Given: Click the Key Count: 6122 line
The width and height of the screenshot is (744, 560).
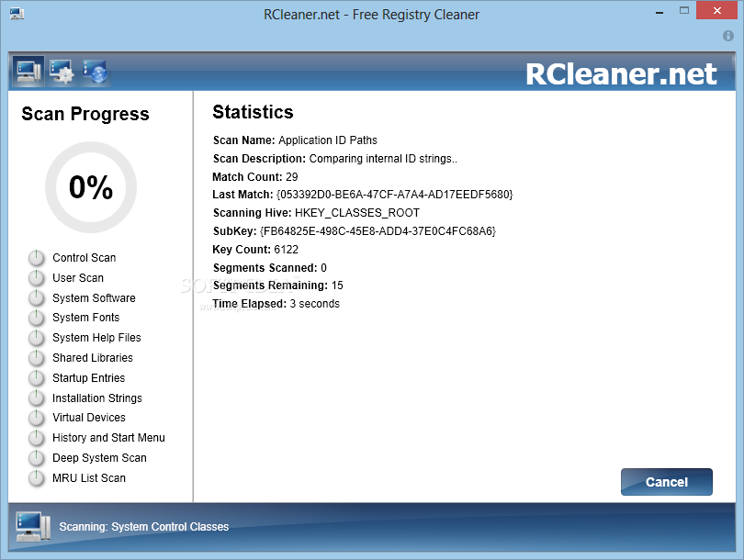Looking at the screenshot, I should (x=255, y=250).
